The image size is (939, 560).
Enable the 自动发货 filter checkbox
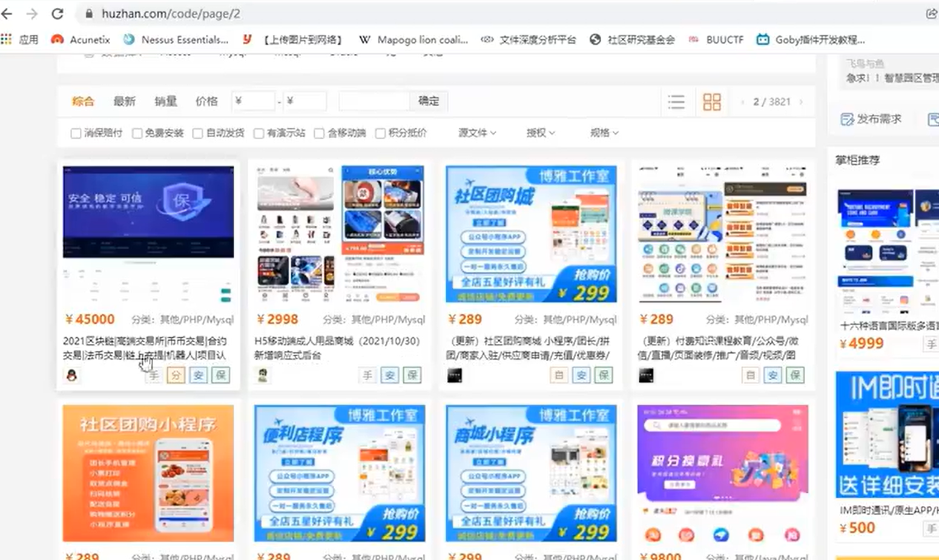[x=197, y=133]
